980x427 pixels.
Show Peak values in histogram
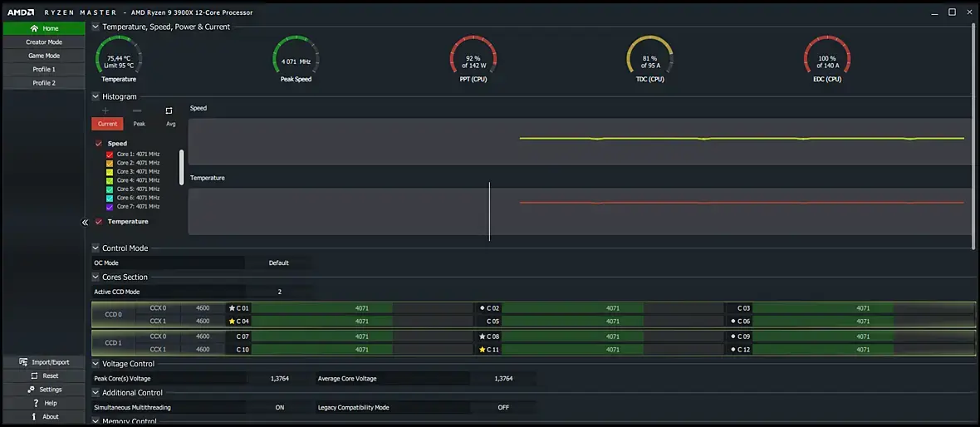(140, 124)
